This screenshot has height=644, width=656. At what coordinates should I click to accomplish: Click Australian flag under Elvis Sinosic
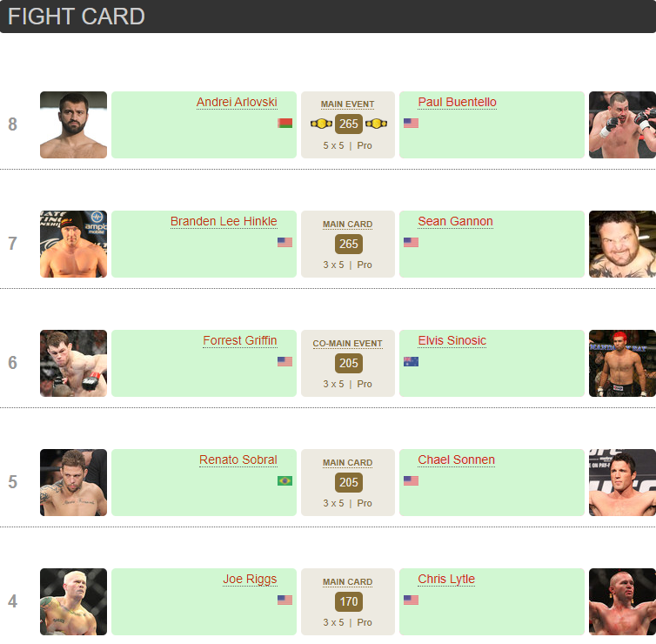[x=411, y=361]
